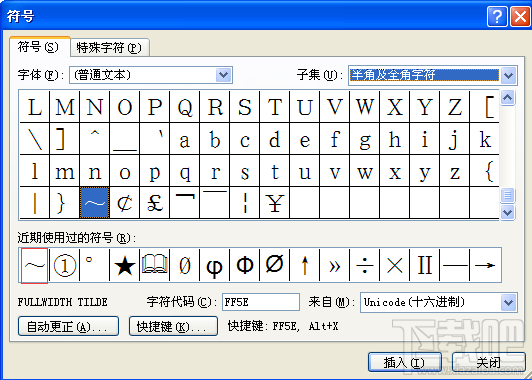
Task: Pick recently used em dash symbol
Action: (x=454, y=265)
